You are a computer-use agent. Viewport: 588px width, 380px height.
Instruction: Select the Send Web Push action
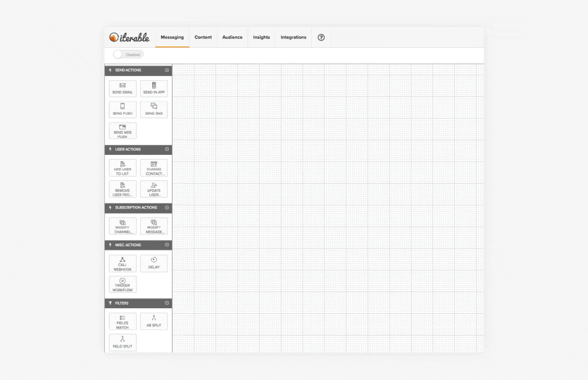[123, 130]
